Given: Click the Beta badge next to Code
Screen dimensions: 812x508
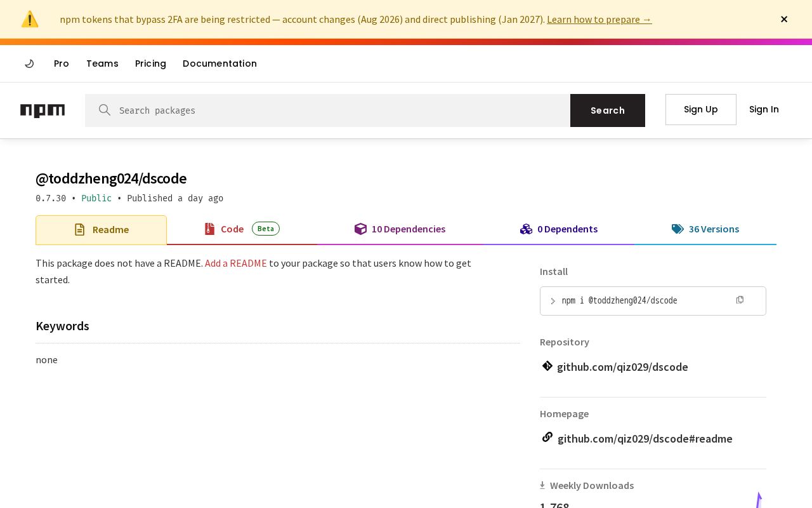Looking at the screenshot, I should click(266, 229).
